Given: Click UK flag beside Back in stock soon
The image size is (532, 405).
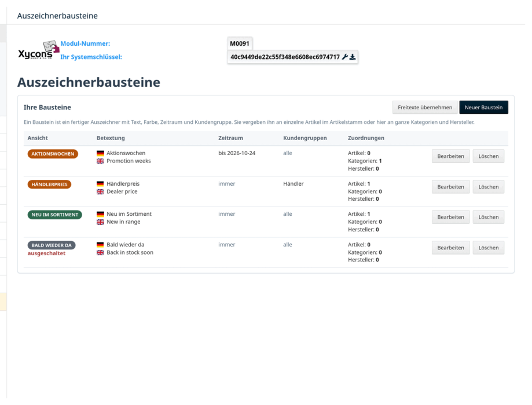Looking at the screenshot, I should tap(100, 252).
